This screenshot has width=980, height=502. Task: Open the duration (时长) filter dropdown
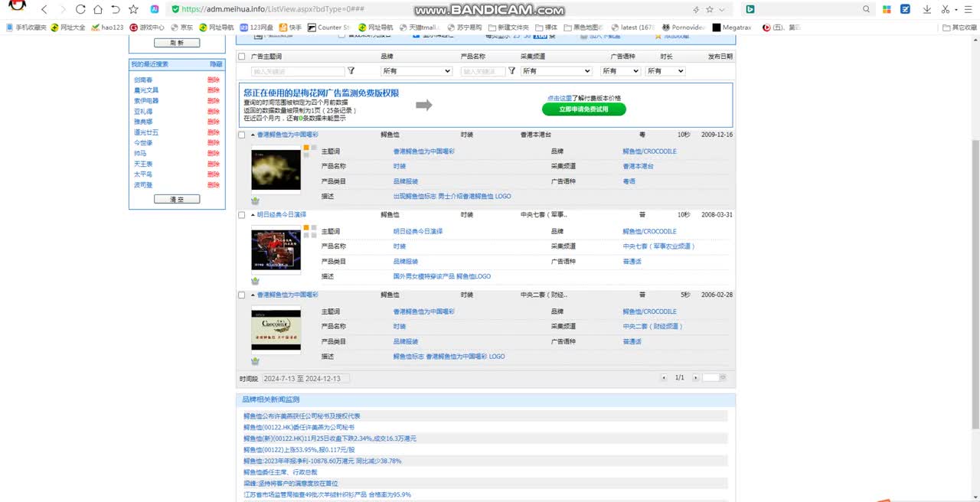click(x=665, y=70)
